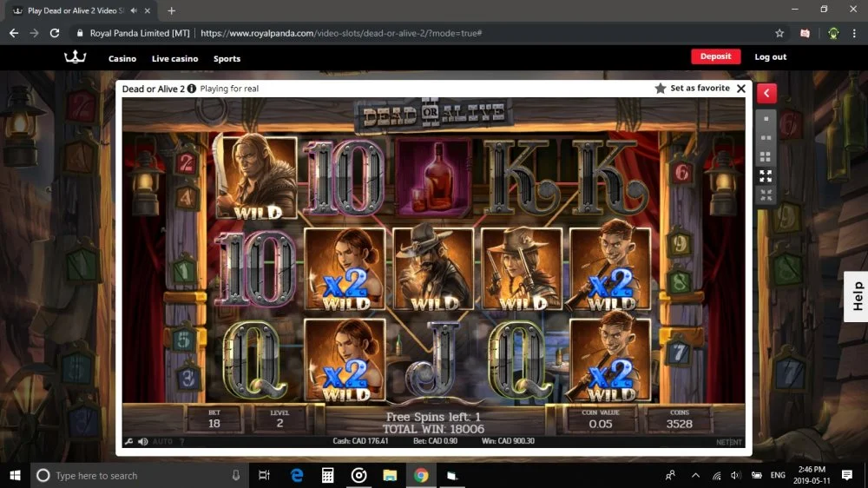Open the Windows Start menu

[15, 475]
